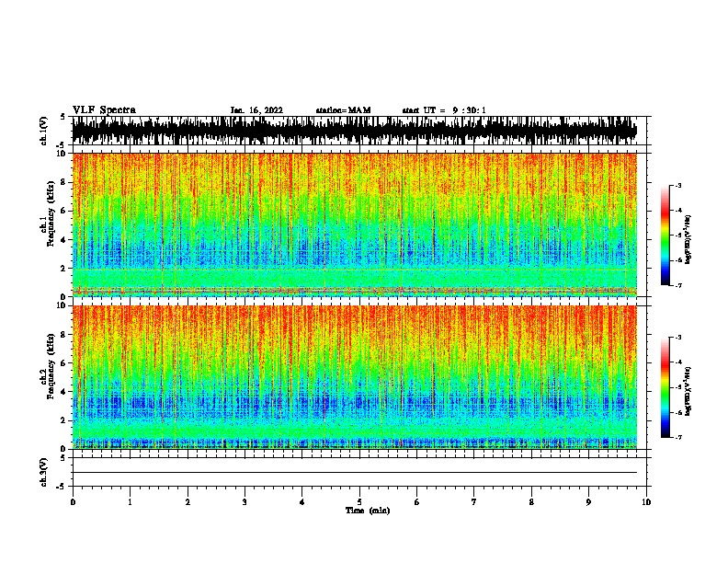Click the "-7" tick on the ch.2 colorbar

678,437
